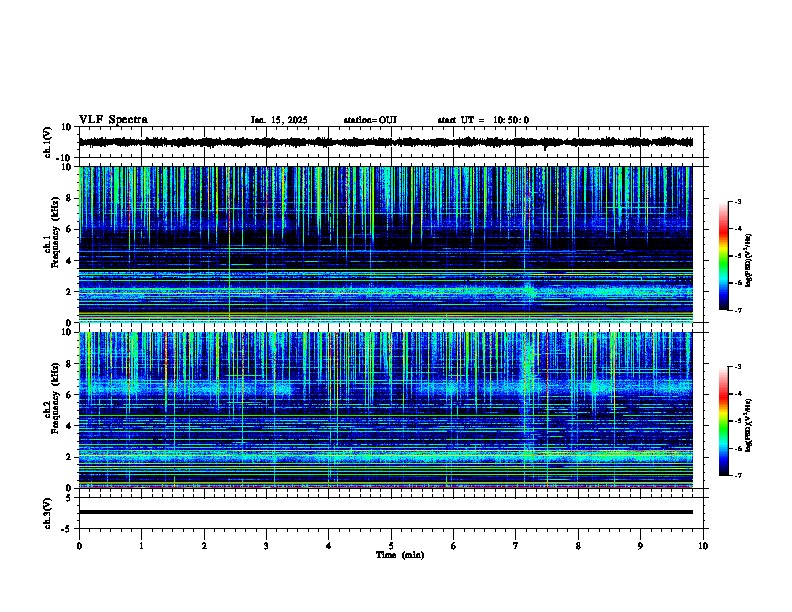Click tick label "2" on the time axis
The width and height of the screenshot is (792, 612).
click(x=204, y=546)
